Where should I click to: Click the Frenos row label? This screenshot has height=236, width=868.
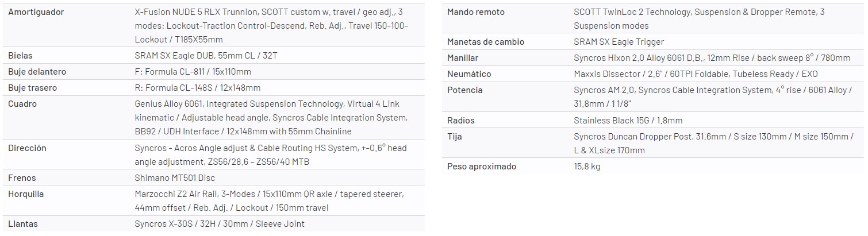coord(22,178)
